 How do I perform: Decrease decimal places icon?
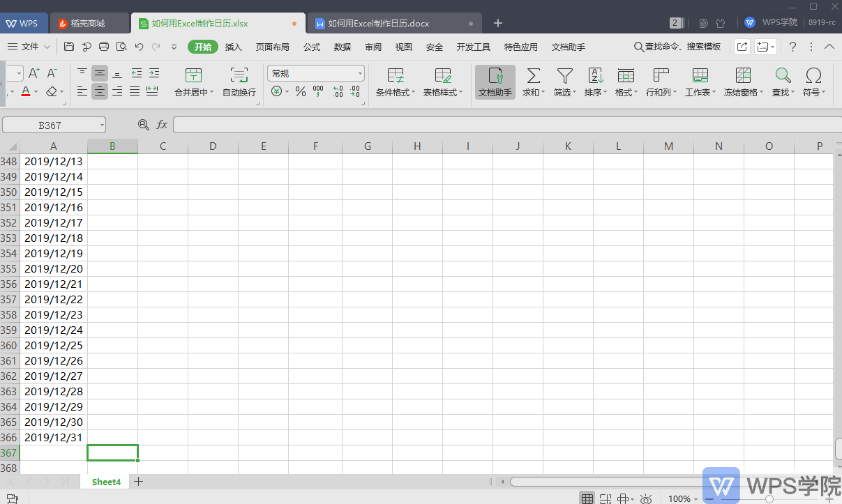[x=355, y=91]
